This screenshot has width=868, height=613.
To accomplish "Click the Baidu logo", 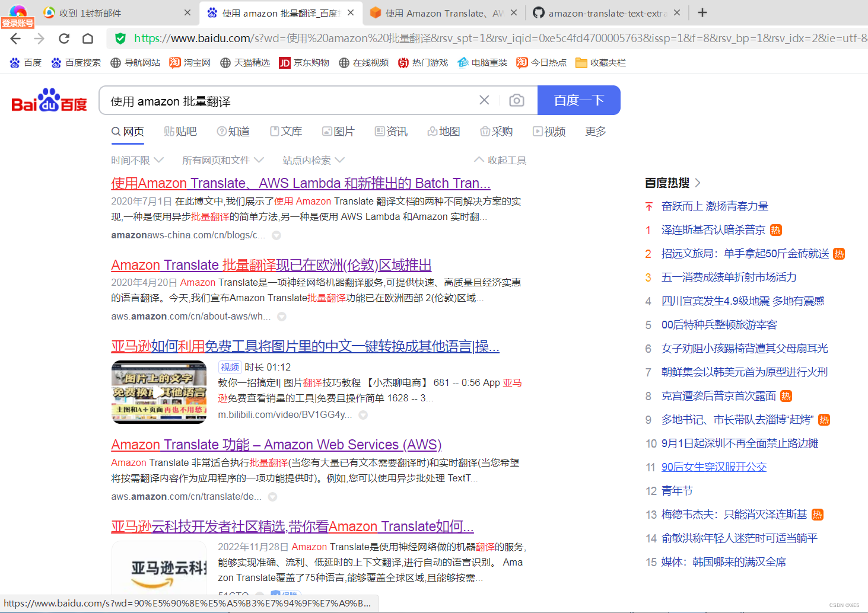I will coord(49,101).
